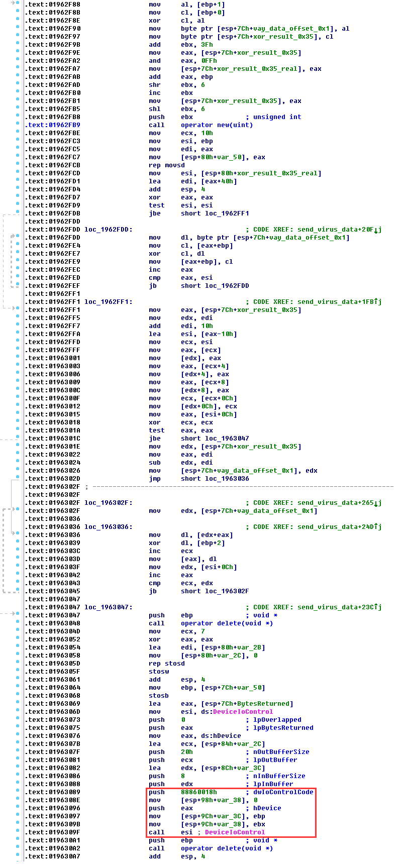Select the 'shl ebx, 6' instruction
Image resolution: width=406 pixels, height=868 pixels.
(177, 109)
